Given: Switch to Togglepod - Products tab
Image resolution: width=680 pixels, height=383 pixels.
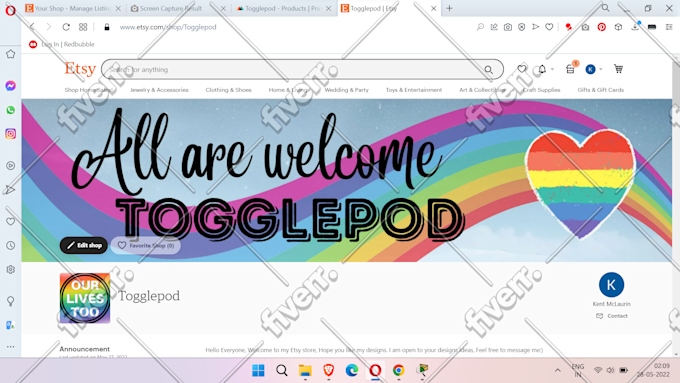Looking at the screenshot, I should pyautogui.click(x=283, y=8).
